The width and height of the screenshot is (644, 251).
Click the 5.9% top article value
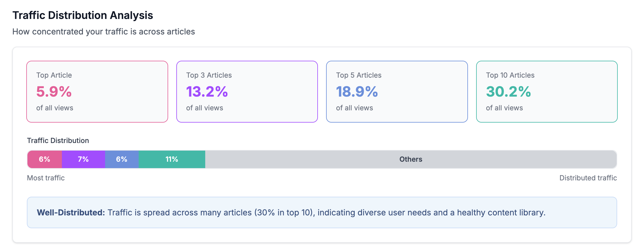[x=54, y=92]
